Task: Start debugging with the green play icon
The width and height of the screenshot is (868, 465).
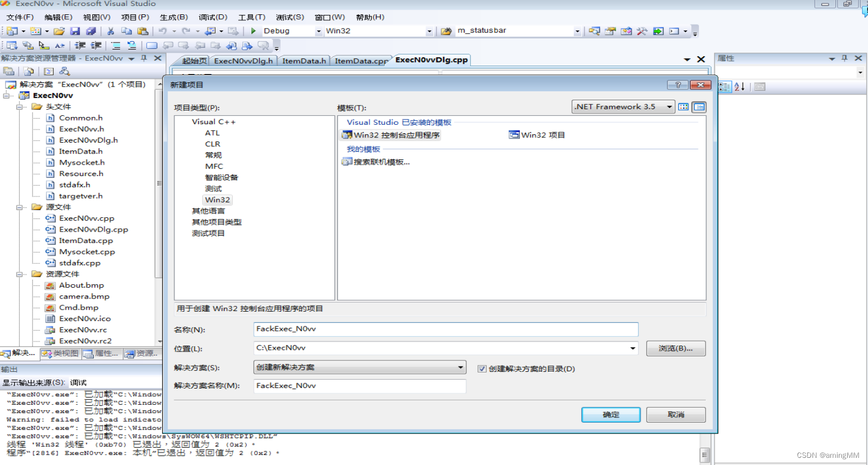Action: point(253,31)
